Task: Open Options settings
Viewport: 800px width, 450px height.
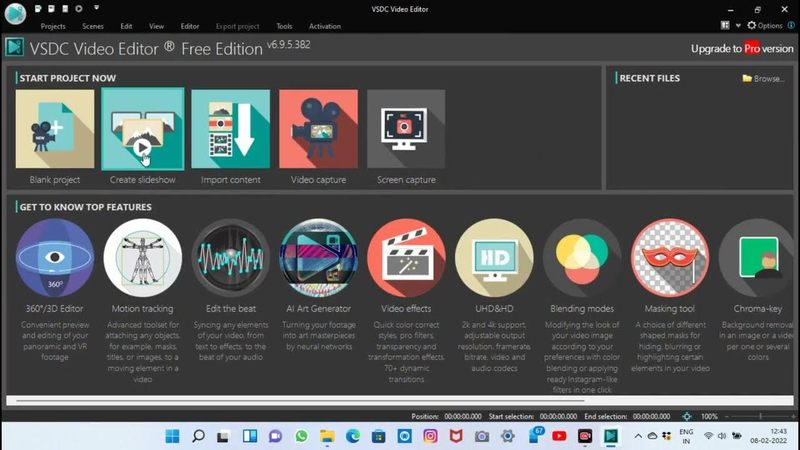Action: pos(765,26)
